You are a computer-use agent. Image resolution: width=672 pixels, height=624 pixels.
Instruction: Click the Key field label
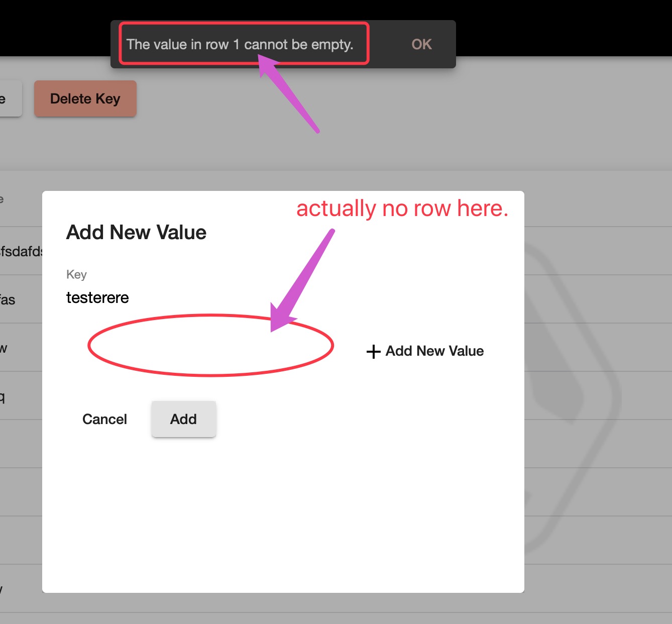[76, 274]
